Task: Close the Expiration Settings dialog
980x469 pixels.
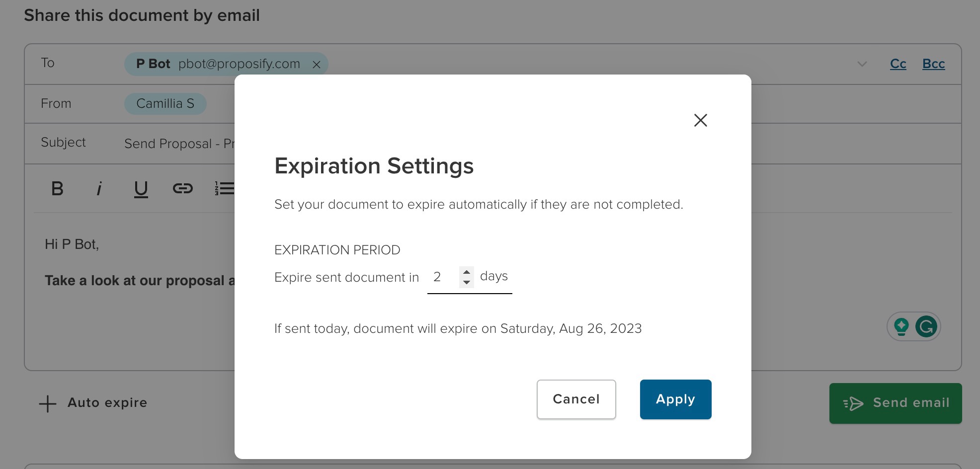Action: pyautogui.click(x=700, y=120)
